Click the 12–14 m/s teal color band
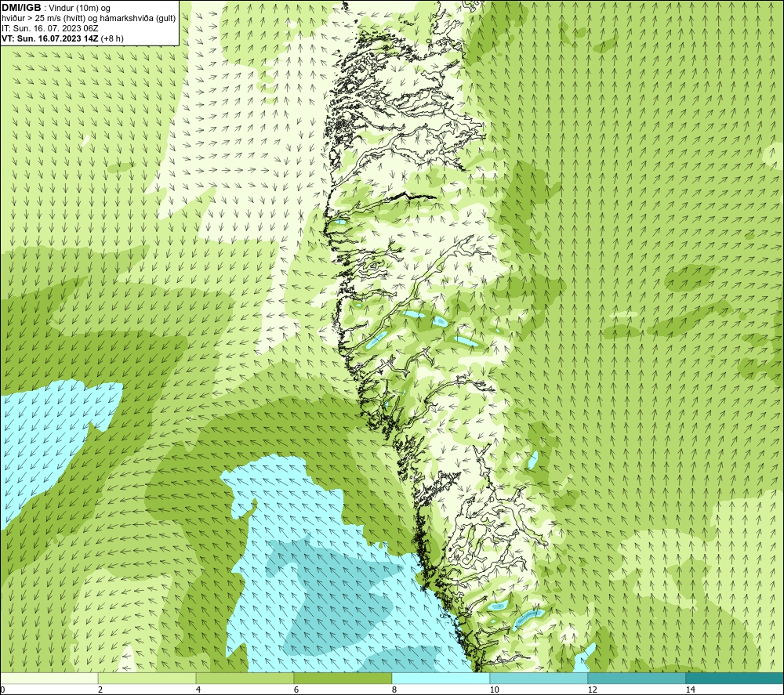 click(637, 679)
